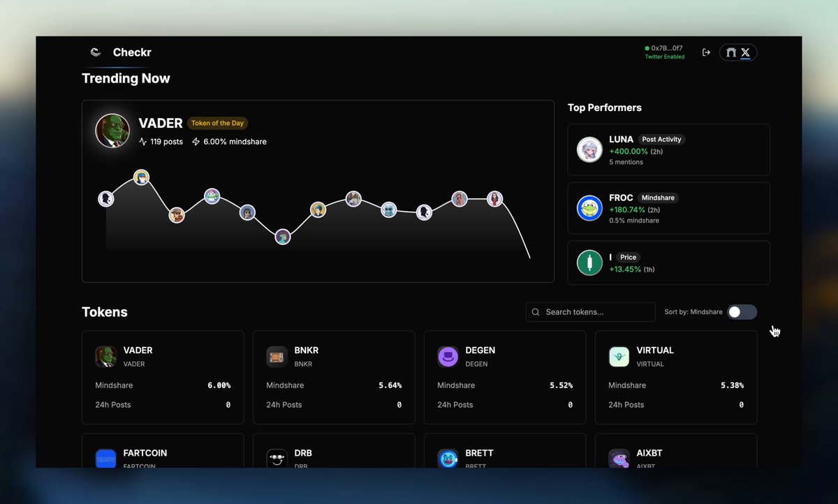Click the Price badge in Top Performers
The height and width of the screenshot is (504, 838).
628,258
